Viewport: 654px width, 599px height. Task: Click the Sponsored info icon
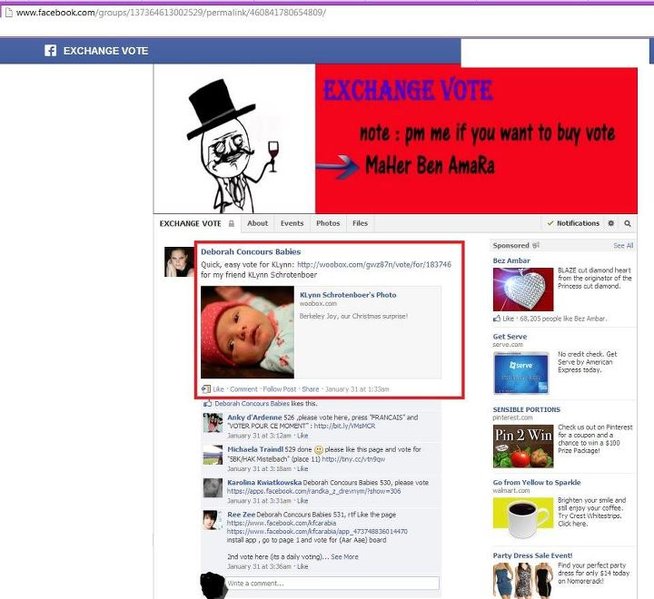(x=536, y=245)
